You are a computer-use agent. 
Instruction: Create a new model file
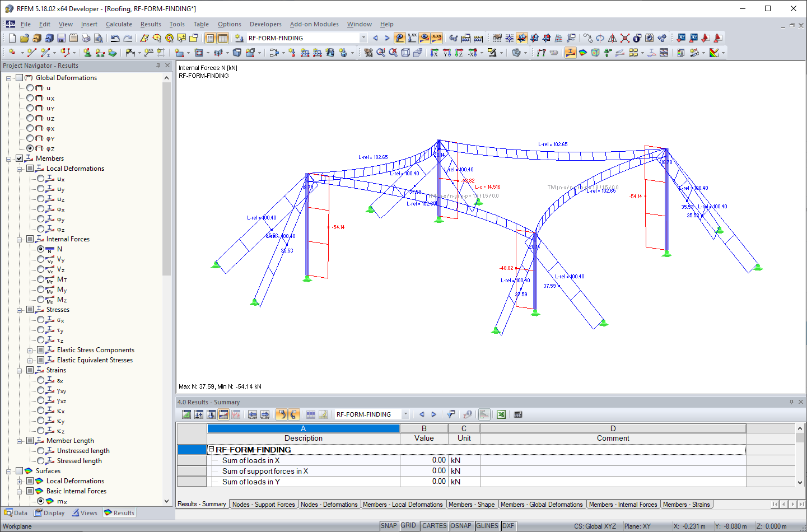(x=12, y=38)
